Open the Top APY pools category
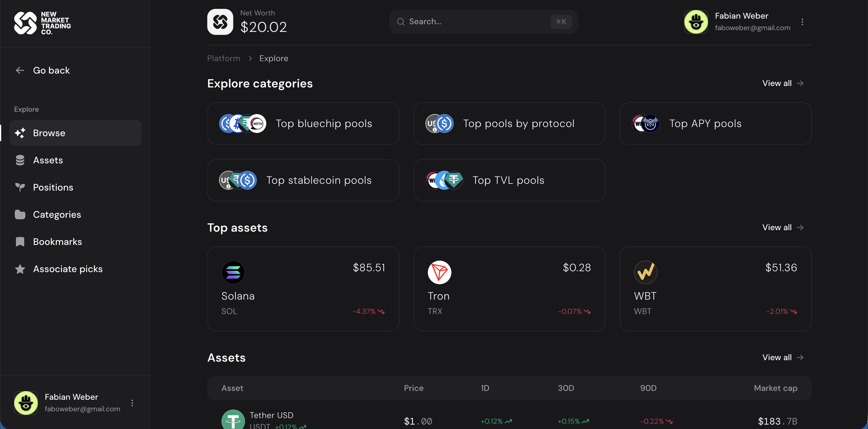The width and height of the screenshot is (868, 429). (715, 123)
